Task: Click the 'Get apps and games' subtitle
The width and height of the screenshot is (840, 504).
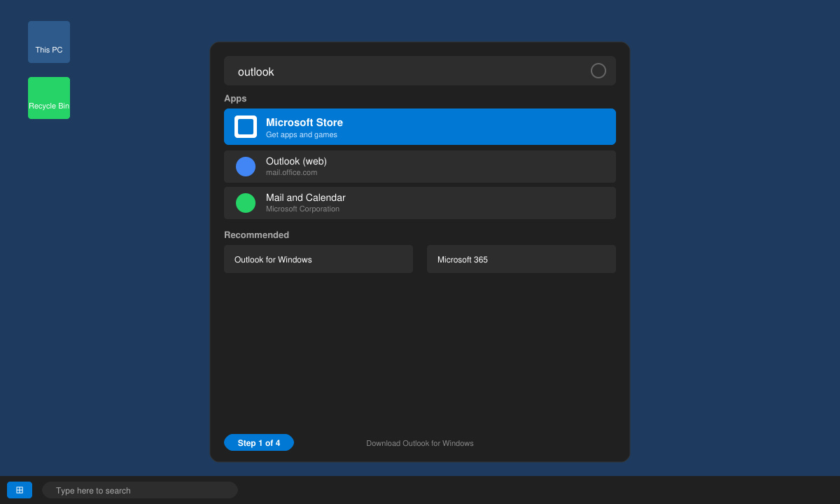Action: 302,134
